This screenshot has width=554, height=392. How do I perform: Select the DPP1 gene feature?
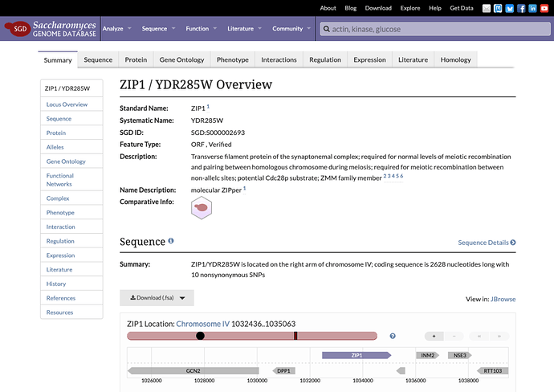(x=283, y=371)
